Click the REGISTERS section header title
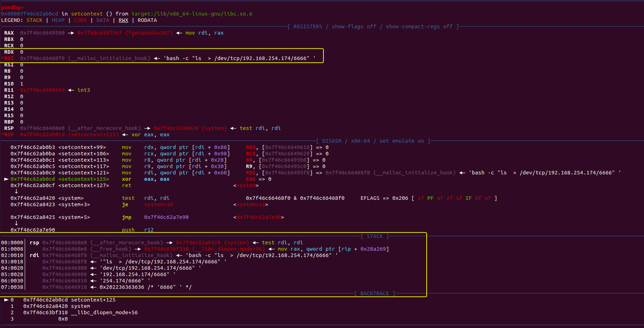Image resolution: width=644 pixels, height=328 pixels. 308,26
